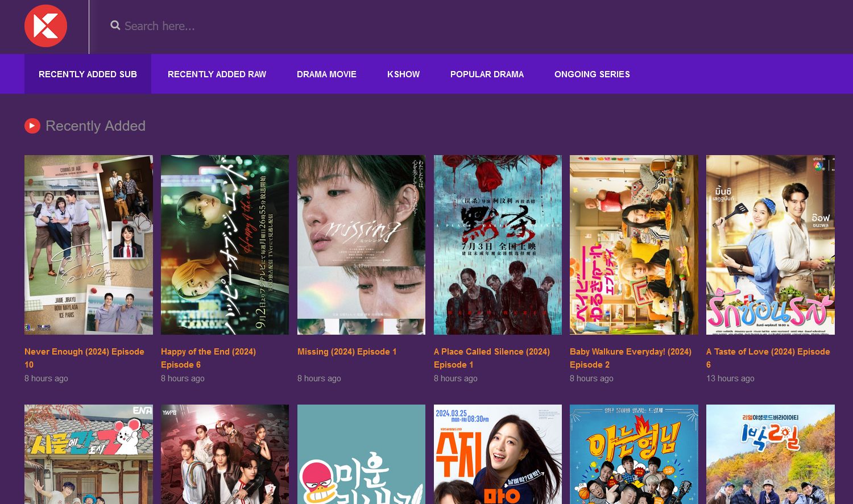Open Happy of the End Episode 6 link
The width and height of the screenshot is (853, 504).
pyautogui.click(x=208, y=358)
